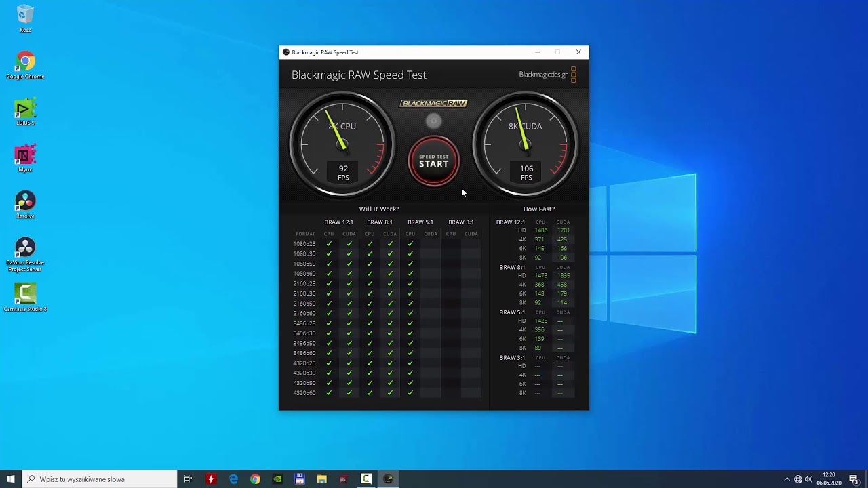Minimize the Blackmagic RAW Speed Test window

tap(537, 52)
